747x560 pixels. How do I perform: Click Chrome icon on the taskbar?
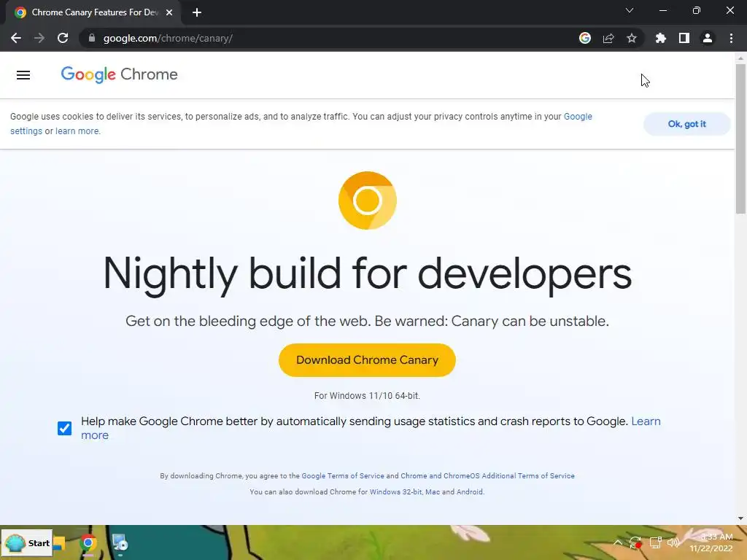tap(88, 543)
